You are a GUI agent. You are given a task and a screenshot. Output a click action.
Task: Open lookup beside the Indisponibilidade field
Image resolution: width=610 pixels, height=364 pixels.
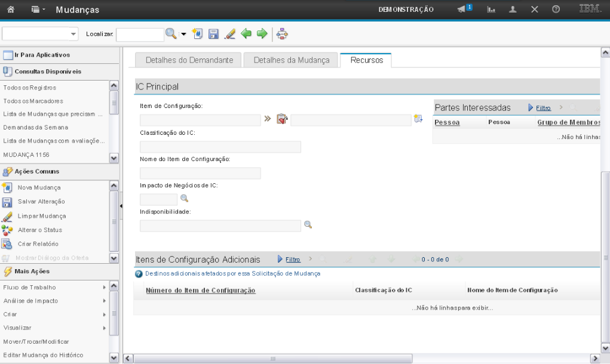308,225
